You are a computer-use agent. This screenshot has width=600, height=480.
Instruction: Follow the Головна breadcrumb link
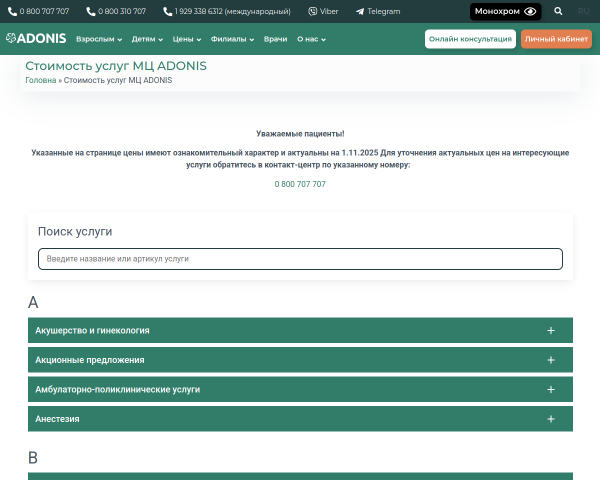pos(41,80)
